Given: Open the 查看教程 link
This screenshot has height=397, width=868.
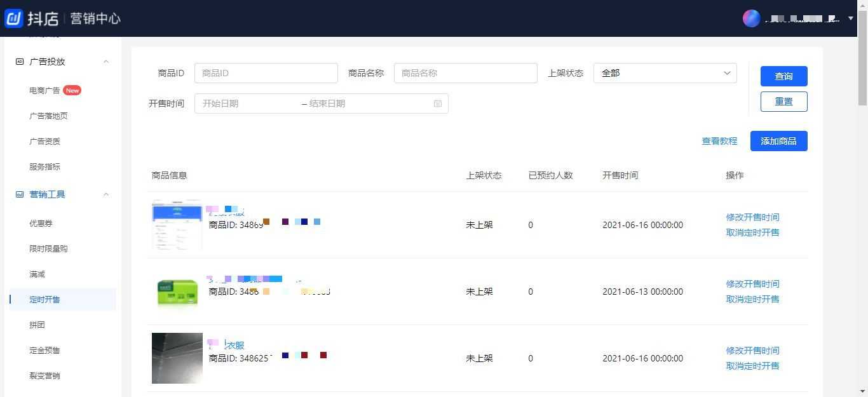Looking at the screenshot, I should (719, 141).
